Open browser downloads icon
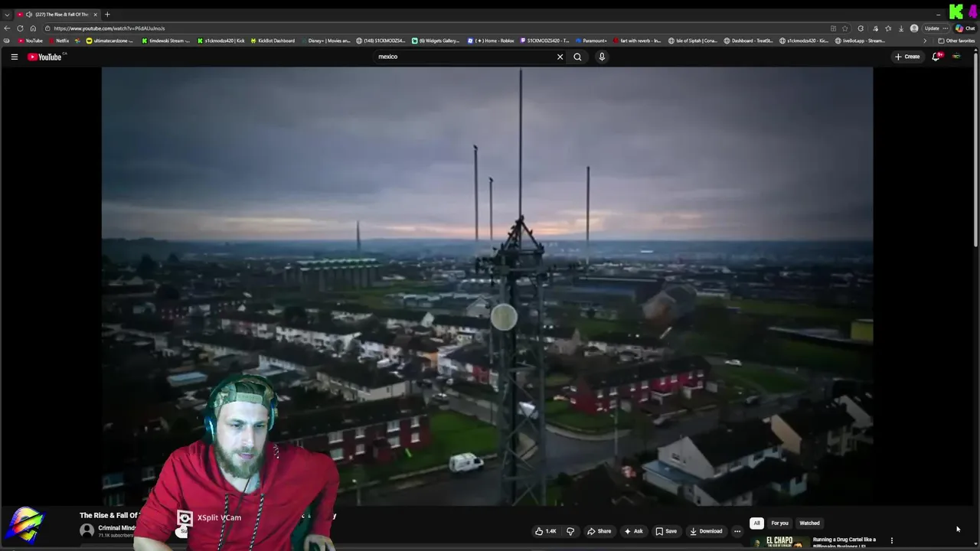Image resolution: width=980 pixels, height=551 pixels. click(900, 28)
